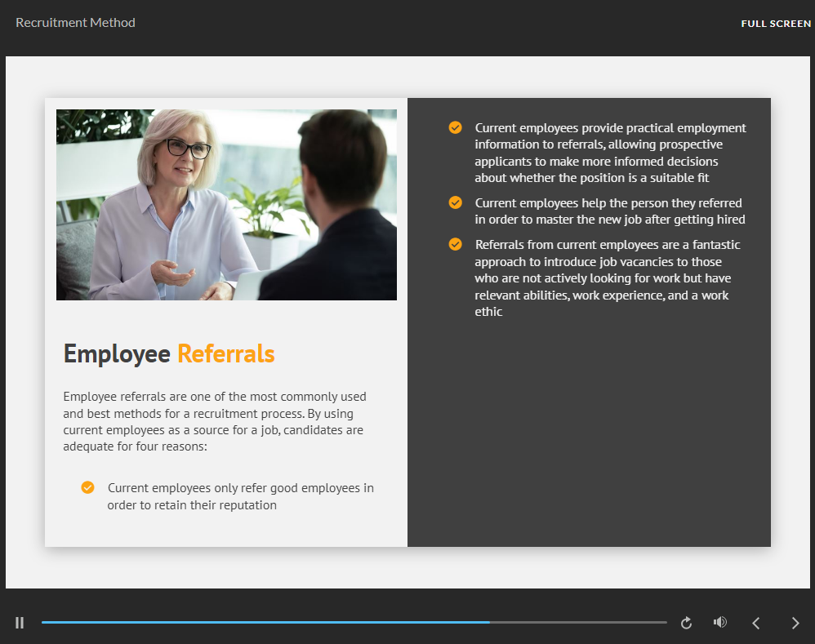815x644 pixels.
Task: Go to the previous slide
Action: tap(756, 623)
